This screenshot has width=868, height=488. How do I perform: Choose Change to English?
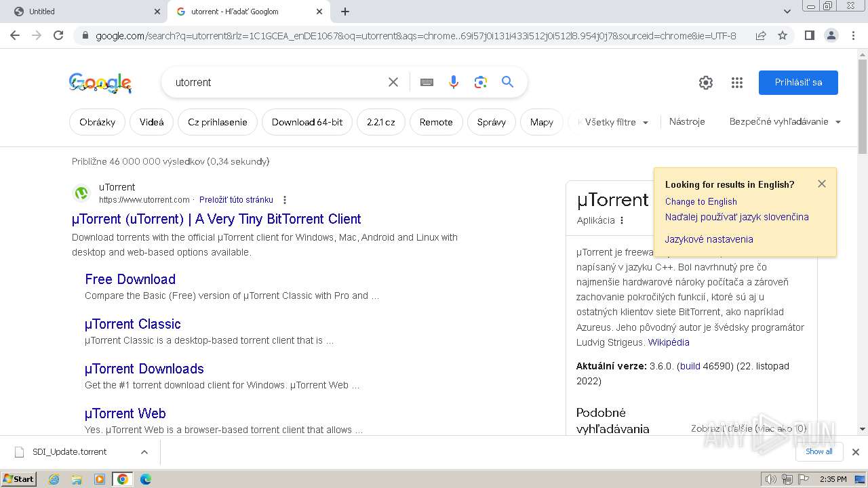click(701, 201)
